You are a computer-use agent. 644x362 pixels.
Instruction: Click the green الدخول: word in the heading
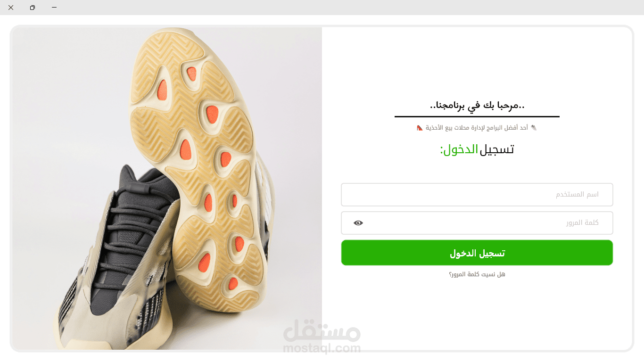pyautogui.click(x=459, y=150)
